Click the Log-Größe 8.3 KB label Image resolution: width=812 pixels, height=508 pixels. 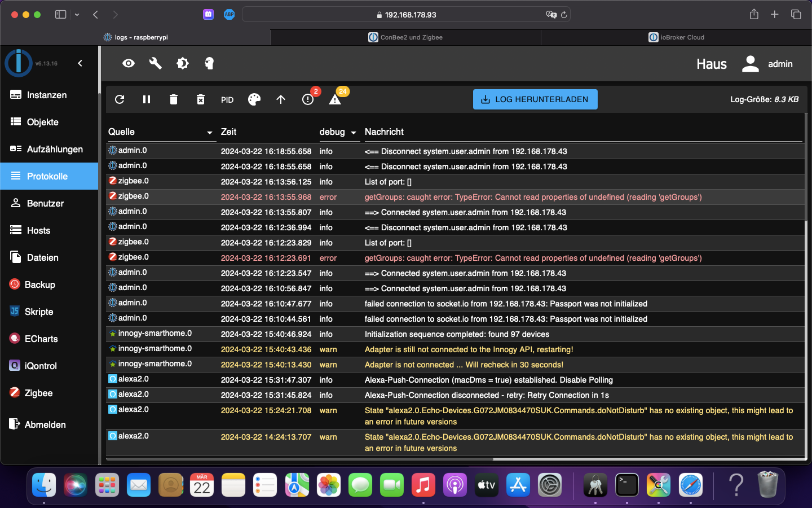coord(764,99)
